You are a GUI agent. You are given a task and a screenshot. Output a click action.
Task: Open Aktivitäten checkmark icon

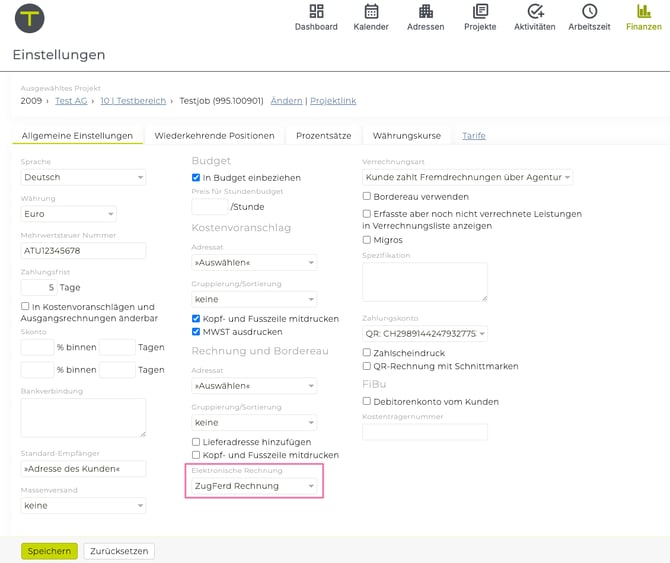[535, 12]
